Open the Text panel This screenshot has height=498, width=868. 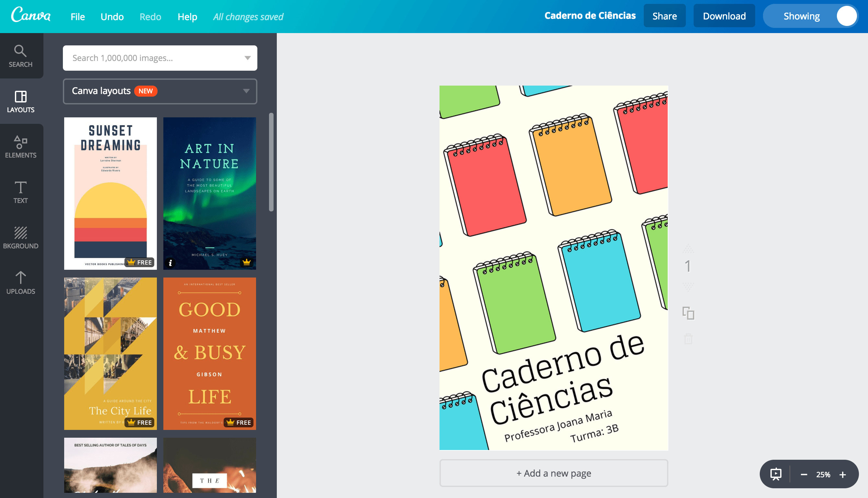coord(20,192)
